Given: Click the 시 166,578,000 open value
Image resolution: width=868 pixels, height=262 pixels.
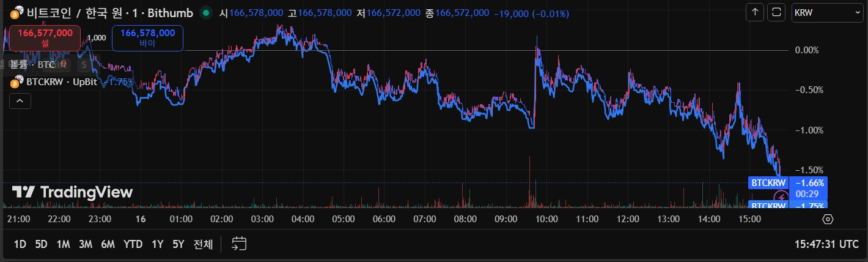Looking at the screenshot, I should [x=251, y=13].
